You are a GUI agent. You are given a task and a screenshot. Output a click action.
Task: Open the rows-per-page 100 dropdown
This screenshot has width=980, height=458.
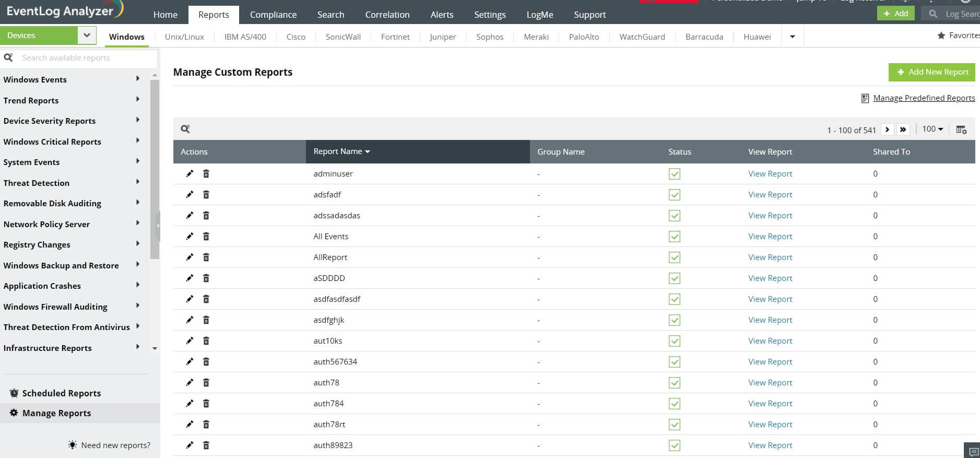pyautogui.click(x=932, y=129)
